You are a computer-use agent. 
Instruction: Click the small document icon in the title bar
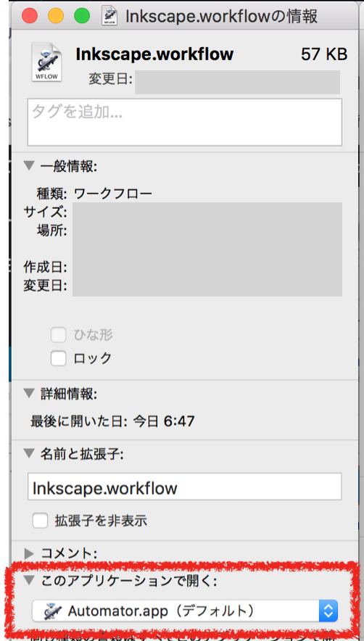pos(109,17)
